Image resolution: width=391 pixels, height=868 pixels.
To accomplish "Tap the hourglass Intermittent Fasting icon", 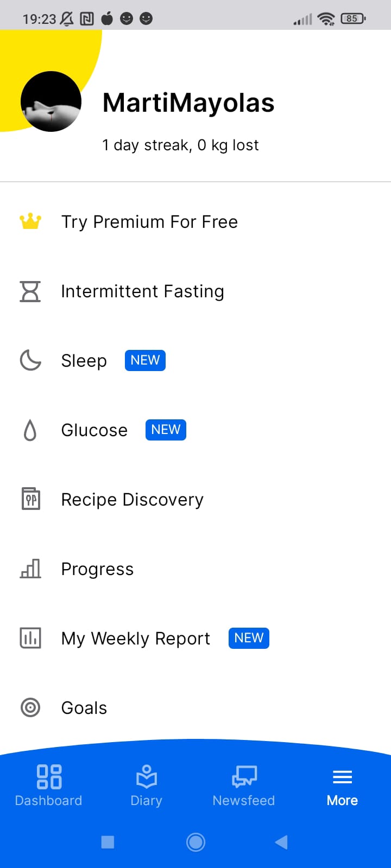I will pyautogui.click(x=30, y=291).
